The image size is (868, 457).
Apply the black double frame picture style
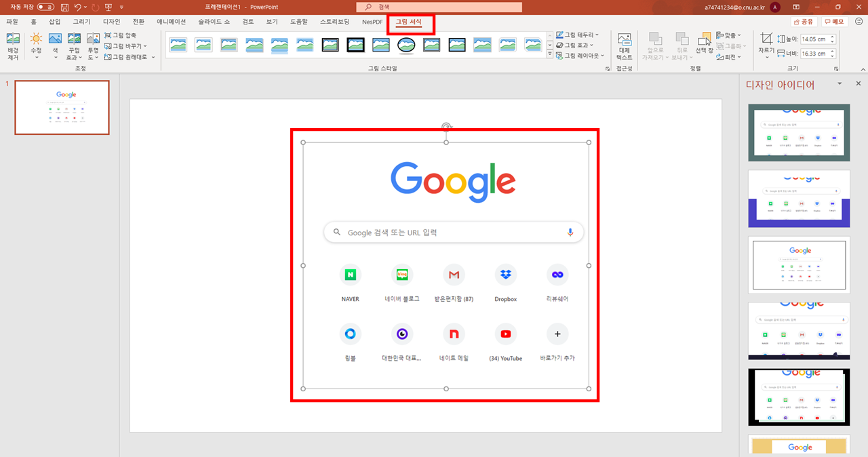[x=330, y=45]
